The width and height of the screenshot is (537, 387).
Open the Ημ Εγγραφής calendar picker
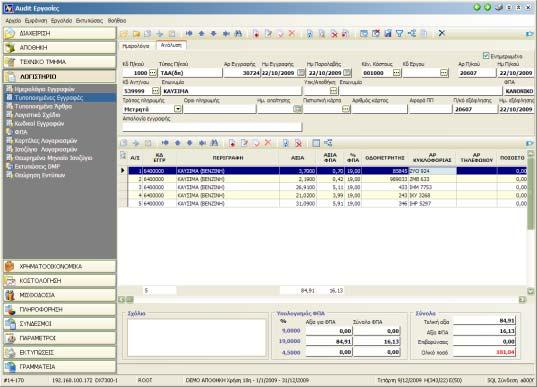tap(301, 73)
